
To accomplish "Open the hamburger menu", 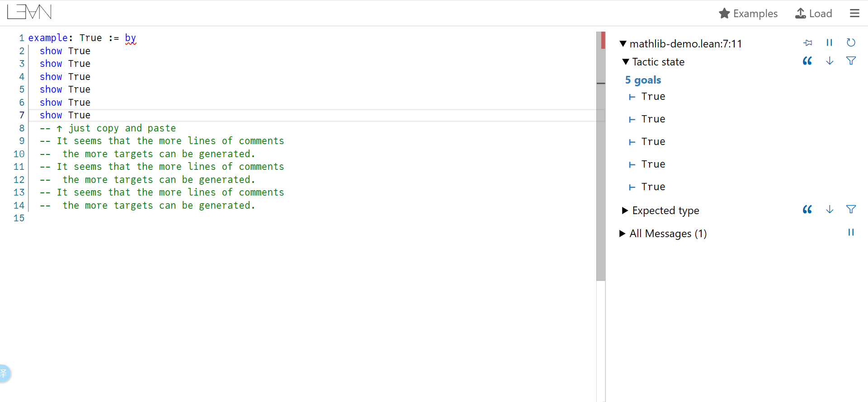I will coord(854,13).
